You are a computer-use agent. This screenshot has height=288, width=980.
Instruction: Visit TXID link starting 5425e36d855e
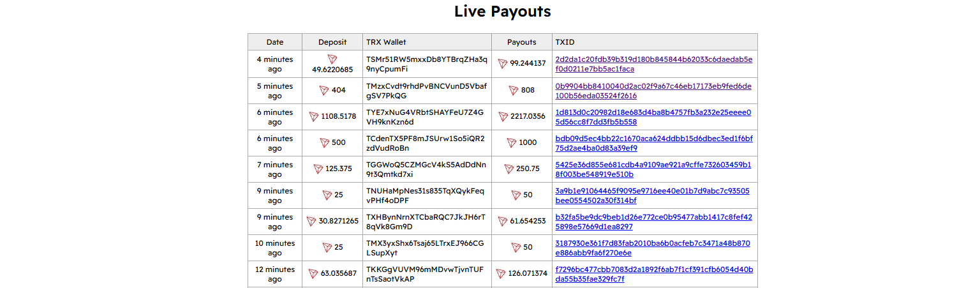653,169
